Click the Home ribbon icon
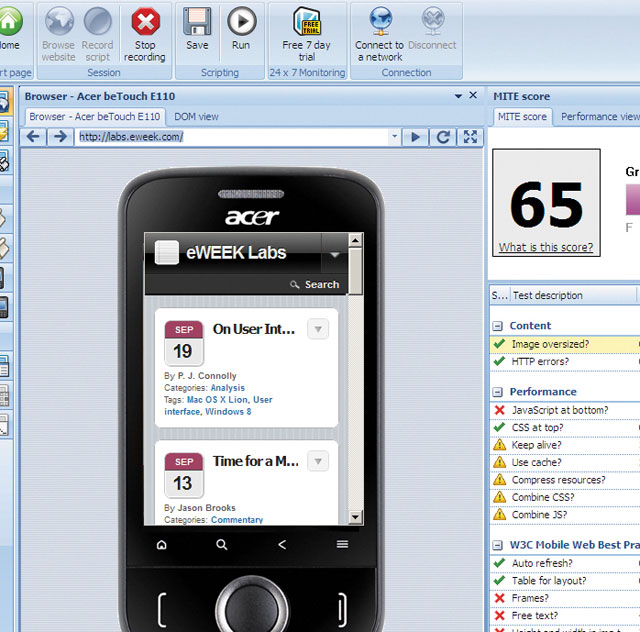Screen dimensions: 640x632 coord(10,21)
